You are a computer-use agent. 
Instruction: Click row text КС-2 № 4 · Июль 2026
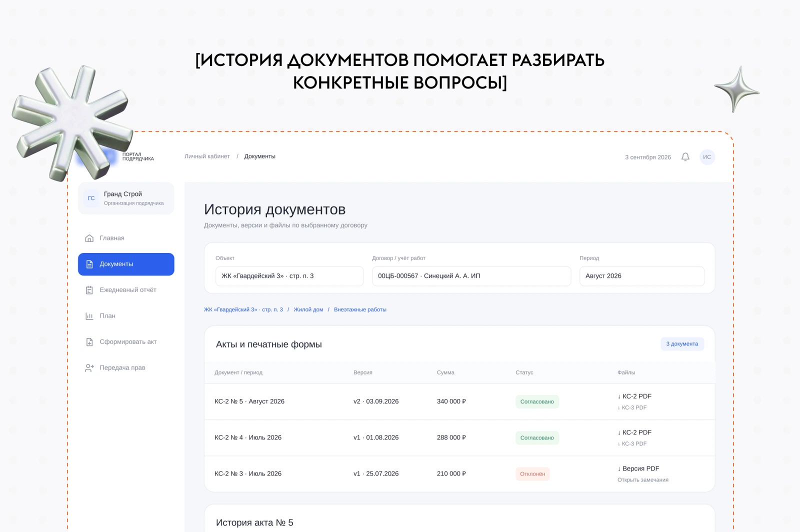248,437
